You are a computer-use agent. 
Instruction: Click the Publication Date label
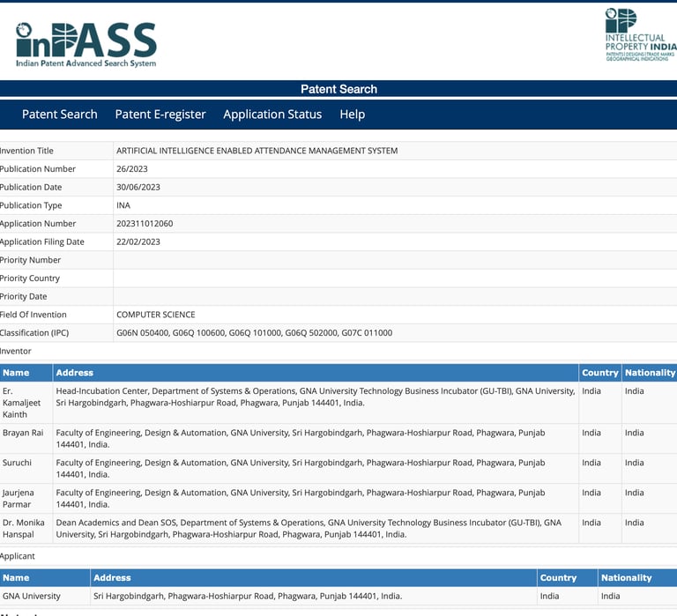pyautogui.click(x=31, y=187)
